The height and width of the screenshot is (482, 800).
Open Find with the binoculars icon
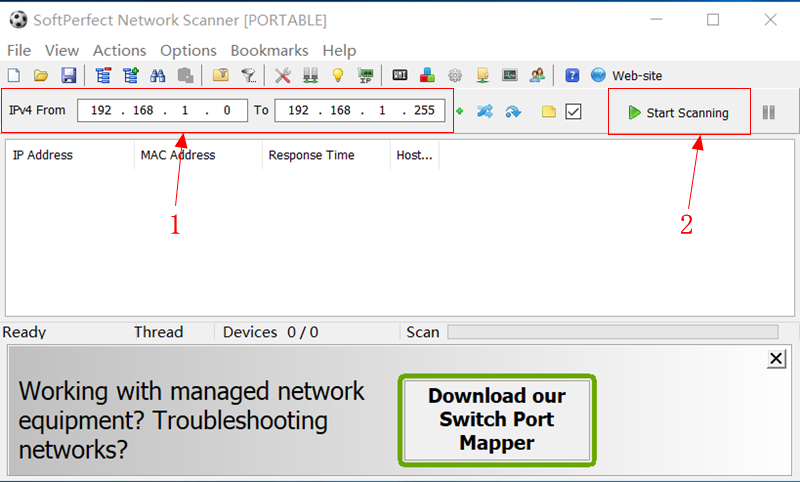158,75
